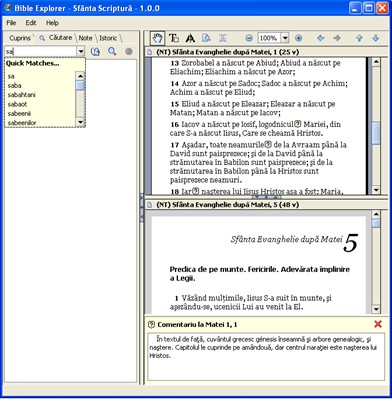The width and height of the screenshot is (392, 400).
Task: Open the zoom percentage dropdown
Action: tap(285, 38)
